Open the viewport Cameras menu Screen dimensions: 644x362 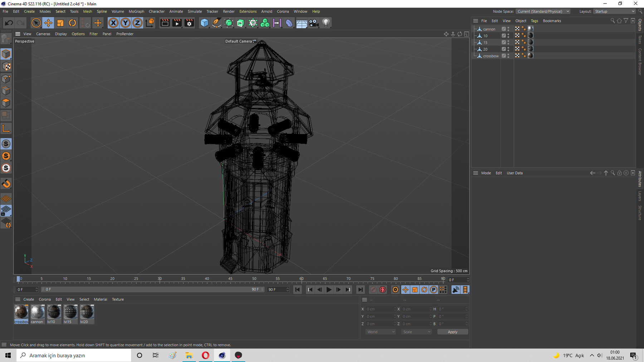43,34
